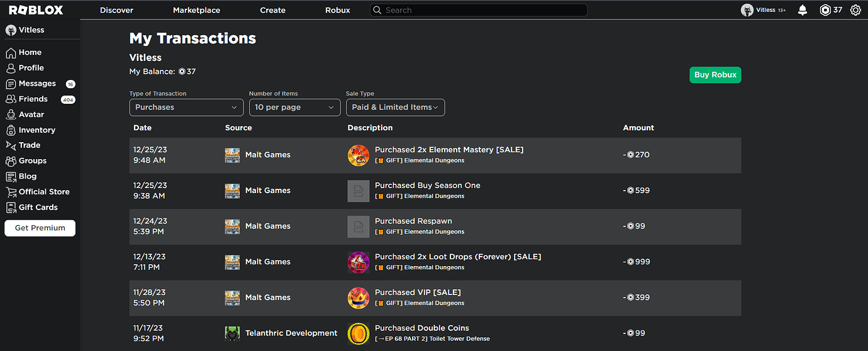Image resolution: width=868 pixels, height=351 pixels.
Task: Open Telanthric Development source link
Action: tap(291, 333)
